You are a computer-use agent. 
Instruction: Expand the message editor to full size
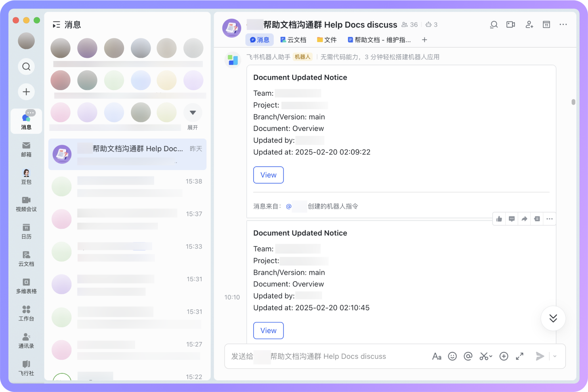[519, 356]
